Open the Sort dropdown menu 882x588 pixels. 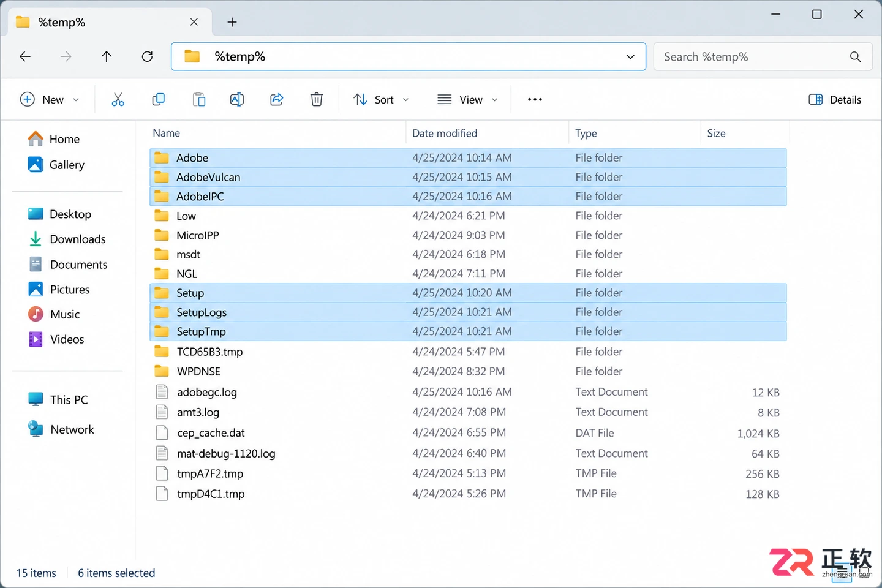(381, 99)
